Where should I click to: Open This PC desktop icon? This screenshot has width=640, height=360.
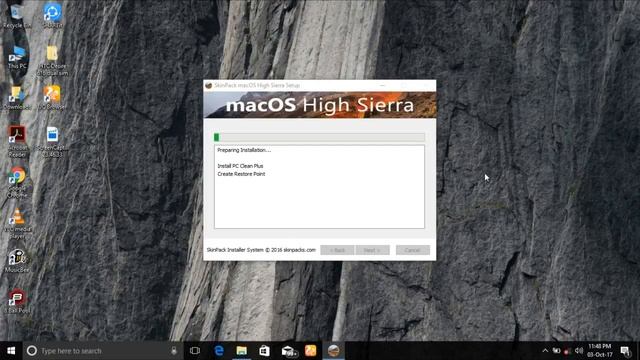[17, 57]
